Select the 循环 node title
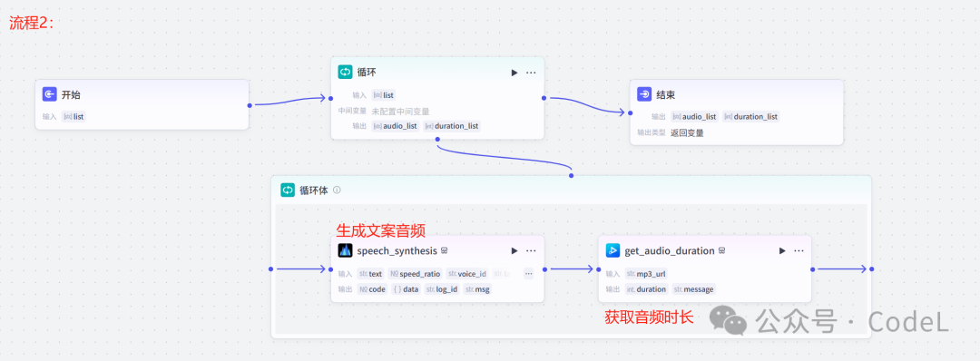 tap(367, 73)
